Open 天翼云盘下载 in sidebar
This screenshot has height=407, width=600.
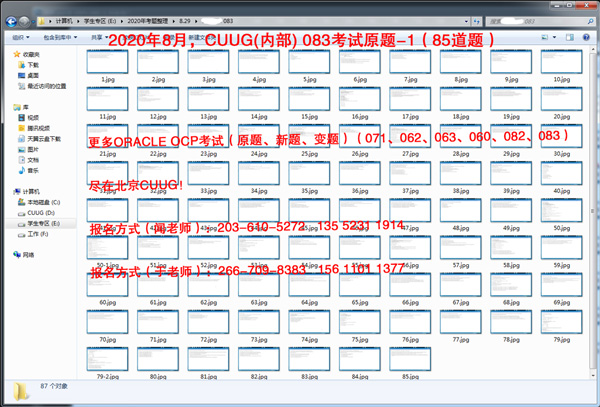39,139
